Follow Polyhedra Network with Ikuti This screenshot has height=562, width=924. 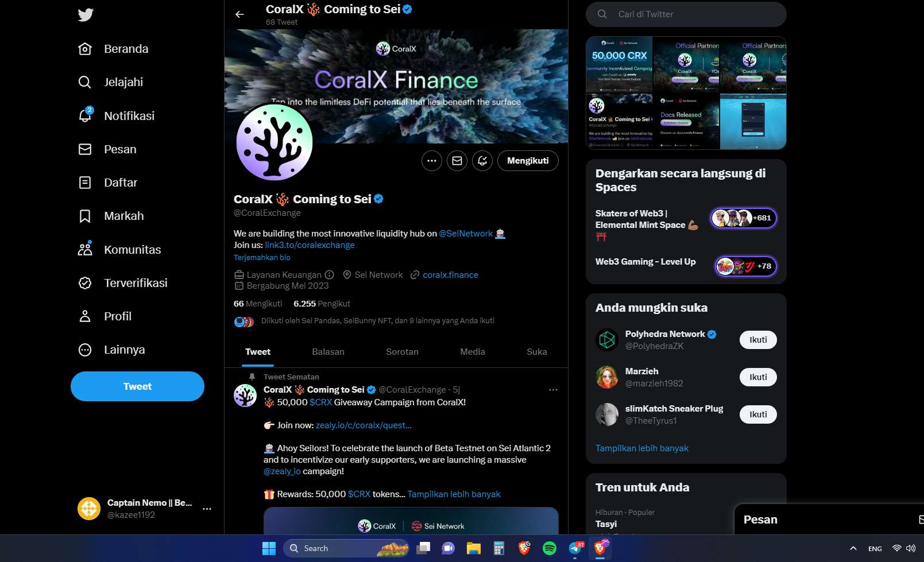point(758,340)
